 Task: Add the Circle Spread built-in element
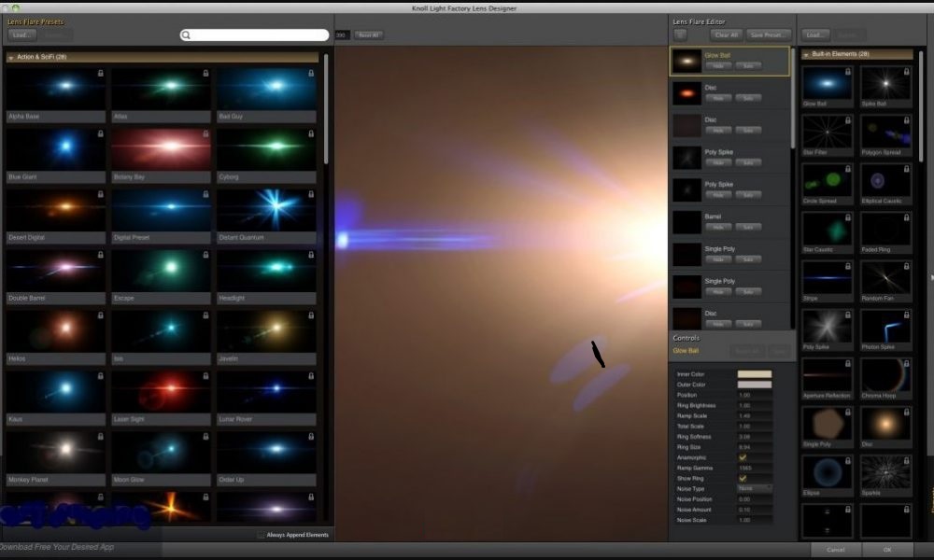click(x=827, y=180)
